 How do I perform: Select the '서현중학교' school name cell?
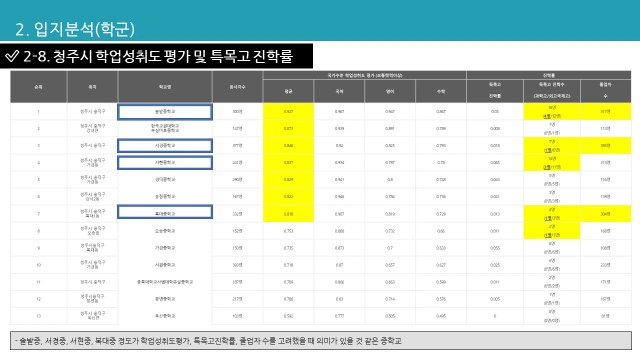165,162
